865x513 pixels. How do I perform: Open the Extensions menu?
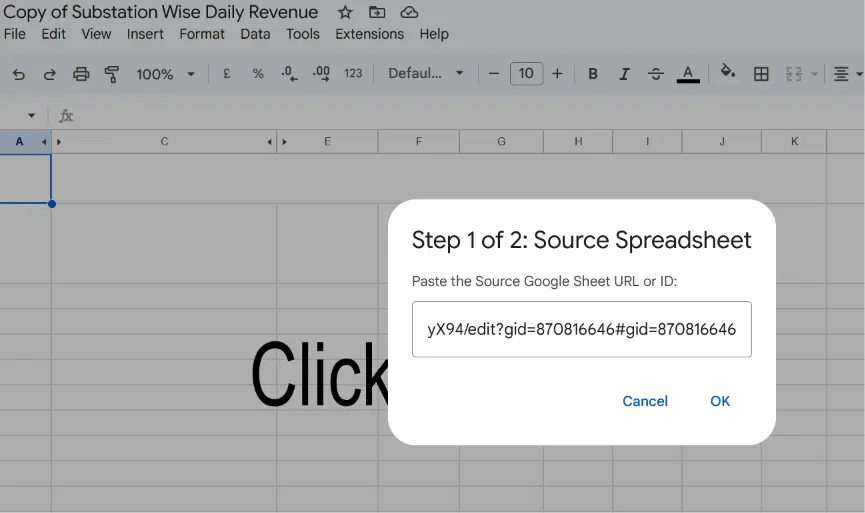coord(370,34)
